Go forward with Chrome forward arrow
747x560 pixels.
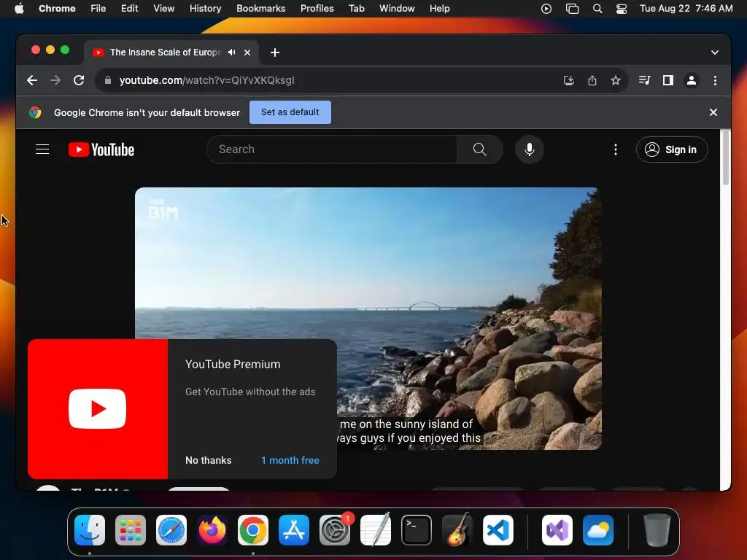tap(55, 80)
